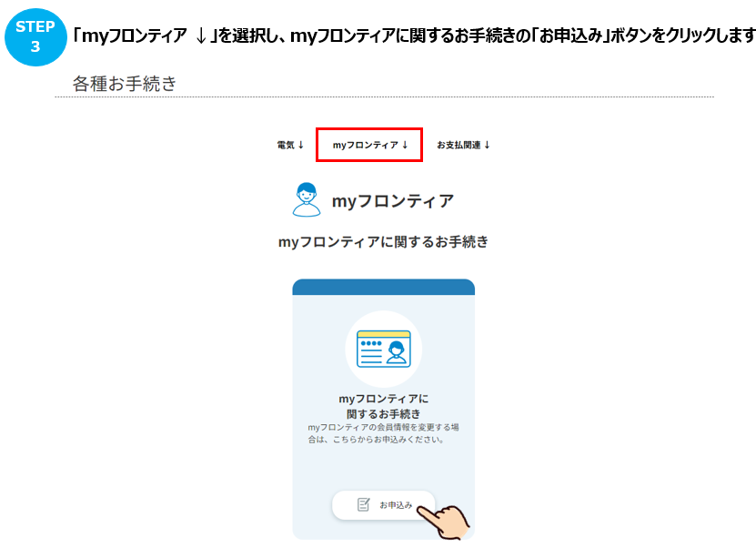Expand the 電気 section dropdown arrow
756x558 pixels.
pyautogui.click(x=301, y=144)
